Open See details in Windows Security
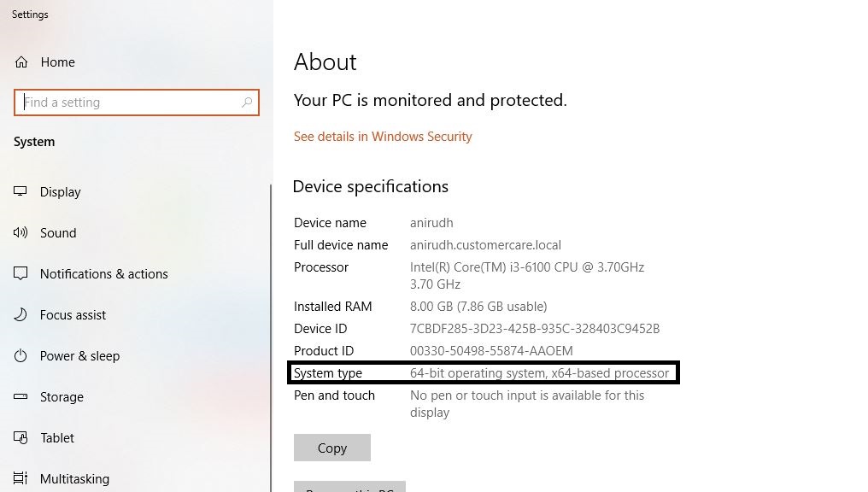This screenshot has height=492, width=868. (383, 137)
